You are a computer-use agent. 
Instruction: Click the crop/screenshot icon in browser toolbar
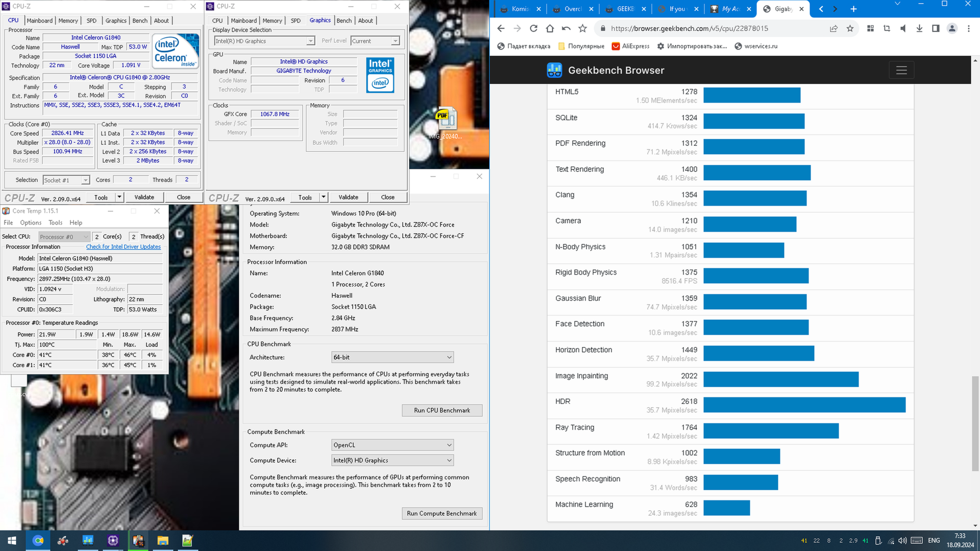(887, 29)
